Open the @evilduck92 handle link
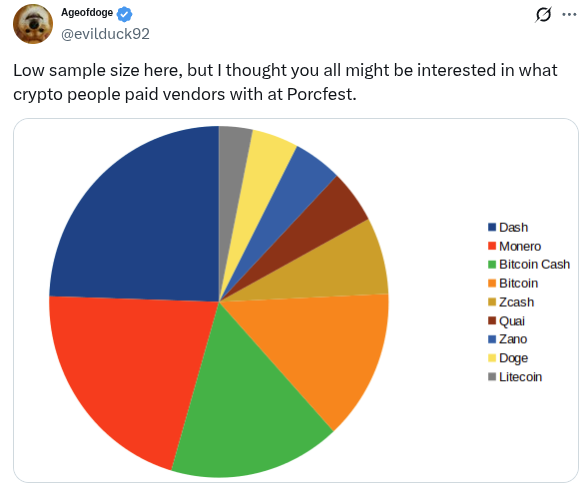This screenshot has width=580, height=491. [x=105, y=34]
